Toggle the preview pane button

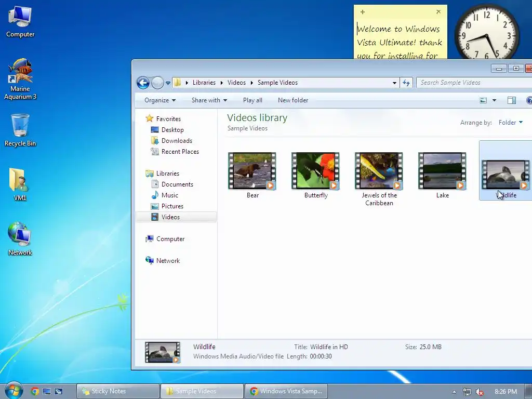512,100
